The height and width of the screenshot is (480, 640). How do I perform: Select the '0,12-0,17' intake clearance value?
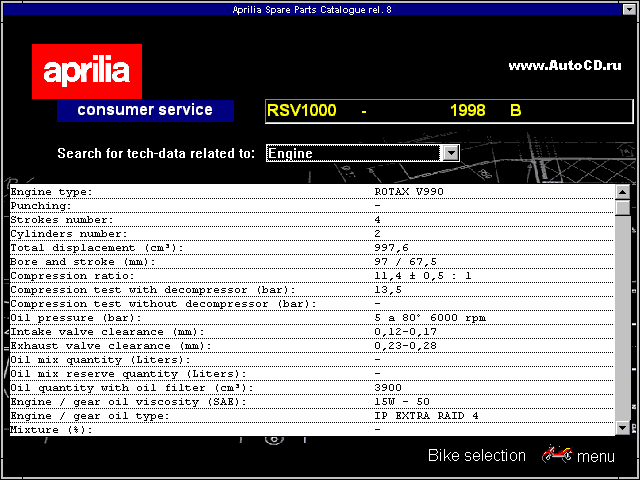(406, 331)
